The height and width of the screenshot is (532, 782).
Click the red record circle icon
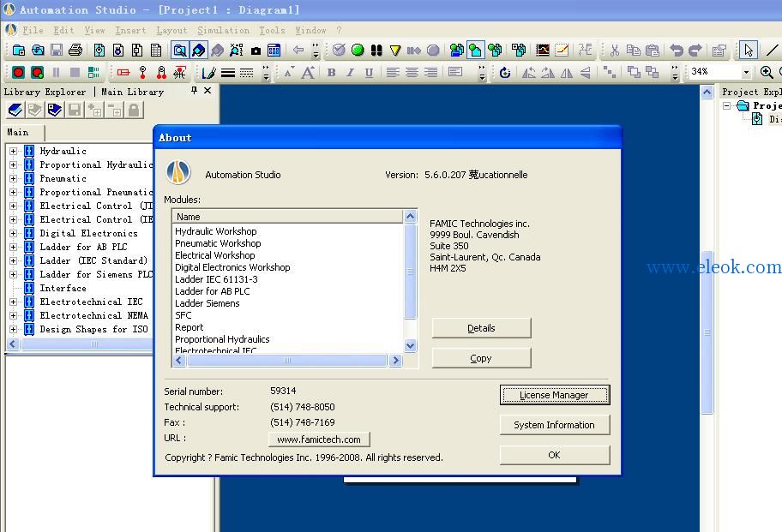coord(19,72)
